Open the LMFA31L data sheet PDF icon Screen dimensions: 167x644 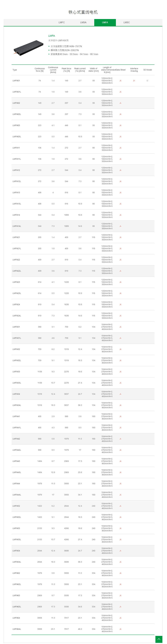[120, 338]
